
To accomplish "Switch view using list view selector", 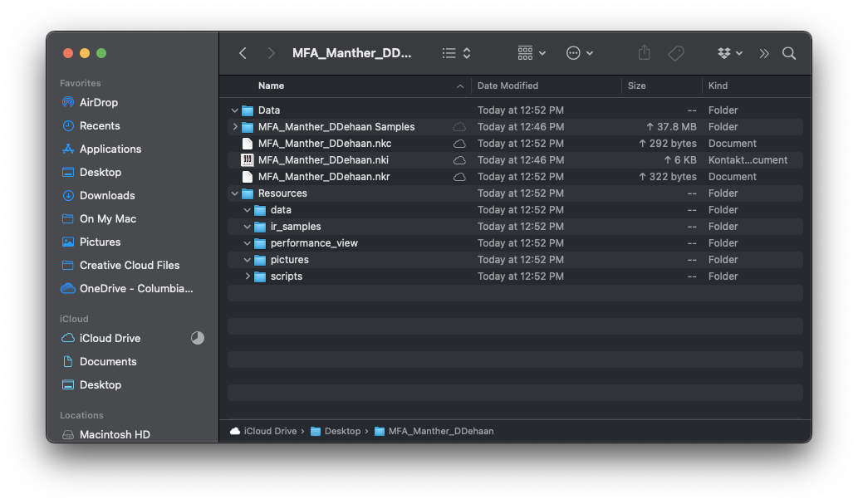I will coord(456,53).
